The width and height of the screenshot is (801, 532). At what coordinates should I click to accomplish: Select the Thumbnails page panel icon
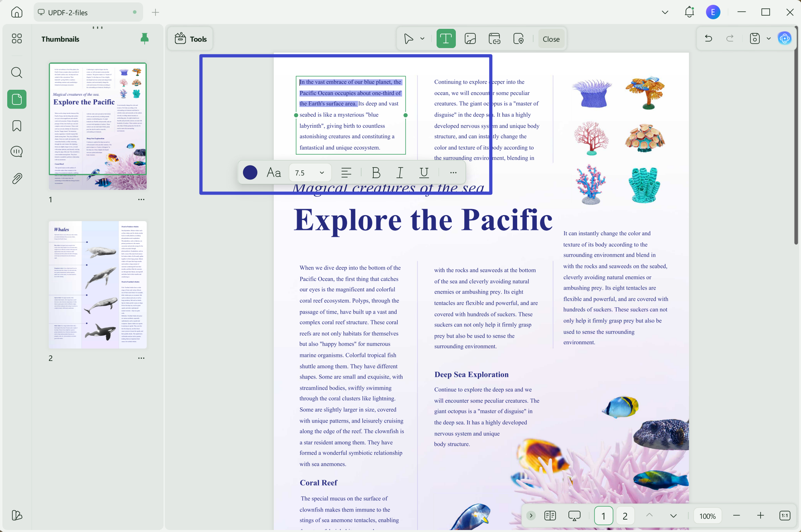coord(17,99)
